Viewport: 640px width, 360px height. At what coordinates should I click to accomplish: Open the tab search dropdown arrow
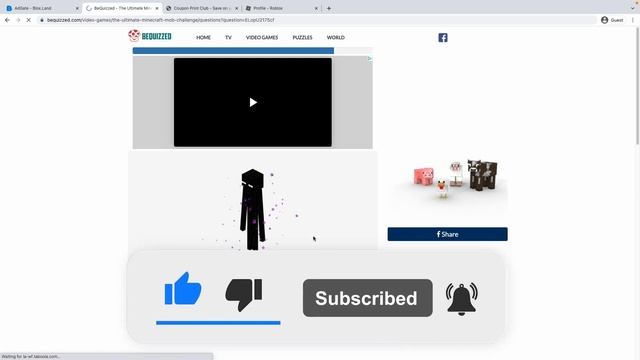pyautogui.click(x=633, y=8)
